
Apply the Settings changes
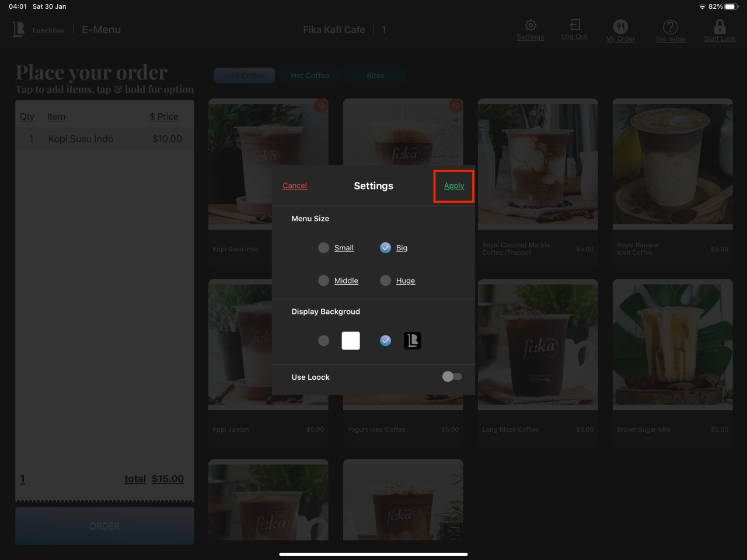pos(454,185)
